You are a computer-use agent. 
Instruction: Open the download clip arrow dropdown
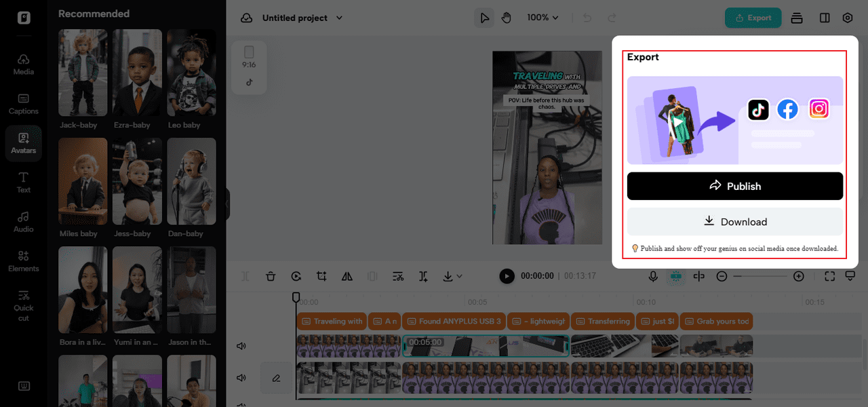451,276
